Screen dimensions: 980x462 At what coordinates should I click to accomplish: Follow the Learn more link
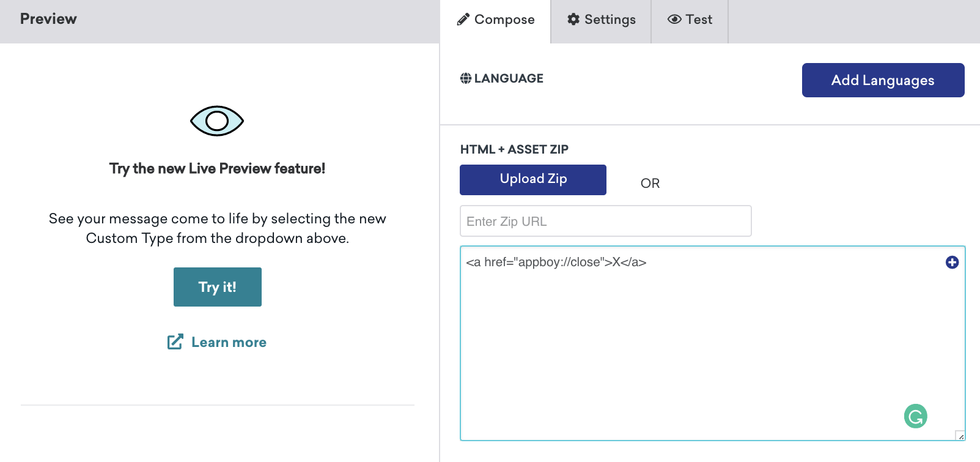(229, 342)
